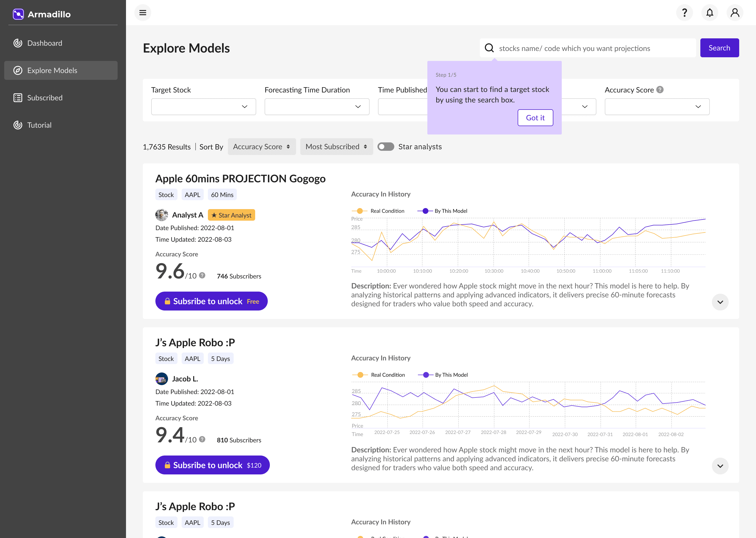Go to Dashboard
756x538 pixels.
click(61, 43)
